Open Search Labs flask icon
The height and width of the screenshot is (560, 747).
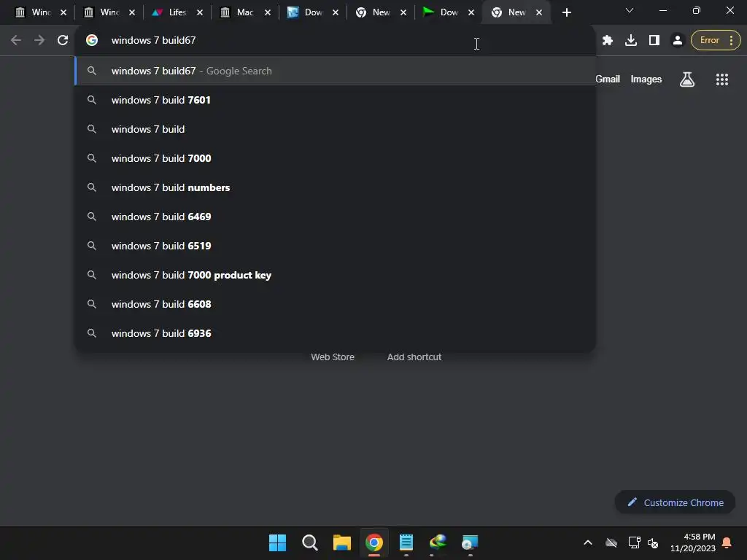pos(687,79)
